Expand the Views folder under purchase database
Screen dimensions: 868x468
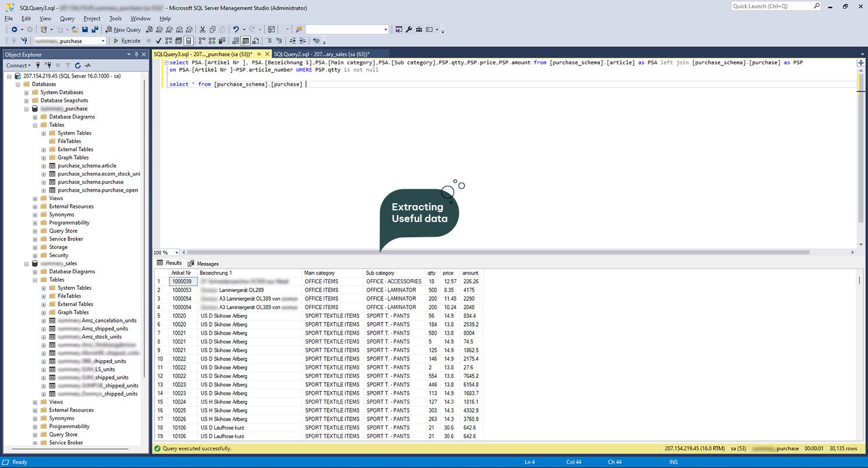click(35, 198)
